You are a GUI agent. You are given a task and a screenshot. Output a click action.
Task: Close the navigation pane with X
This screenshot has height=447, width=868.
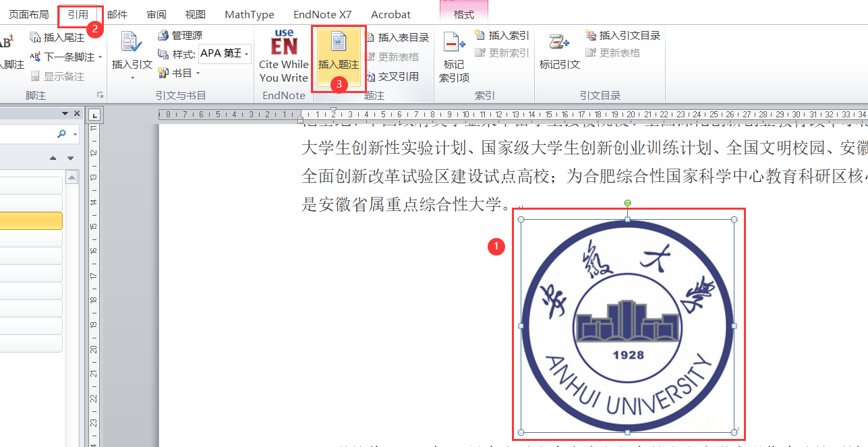(77, 113)
